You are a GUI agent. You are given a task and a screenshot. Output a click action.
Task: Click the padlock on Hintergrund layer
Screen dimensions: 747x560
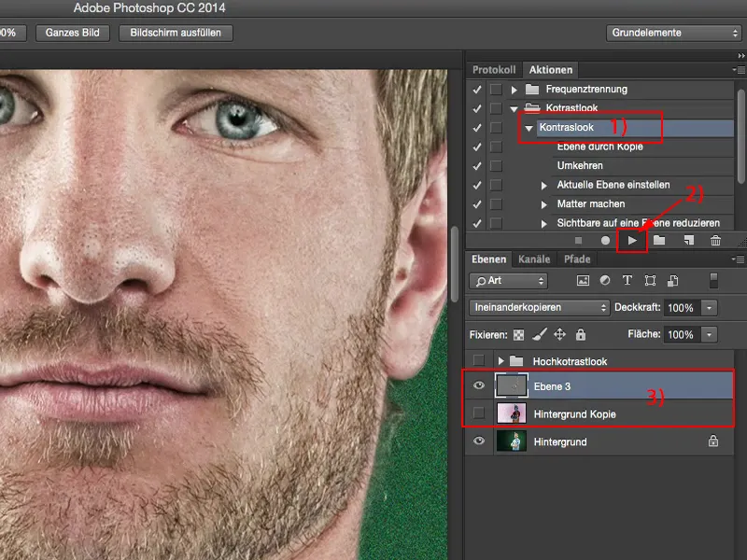click(x=713, y=441)
